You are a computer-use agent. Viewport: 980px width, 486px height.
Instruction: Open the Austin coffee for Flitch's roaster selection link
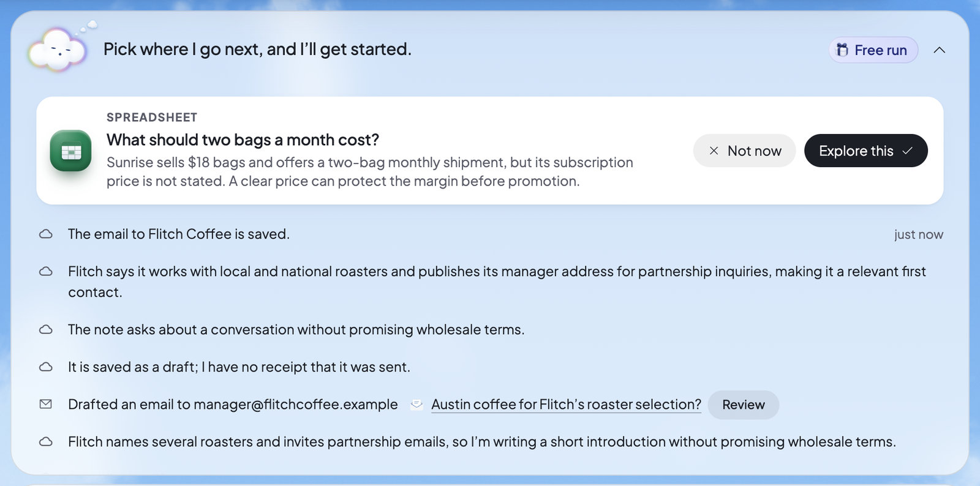tap(566, 405)
